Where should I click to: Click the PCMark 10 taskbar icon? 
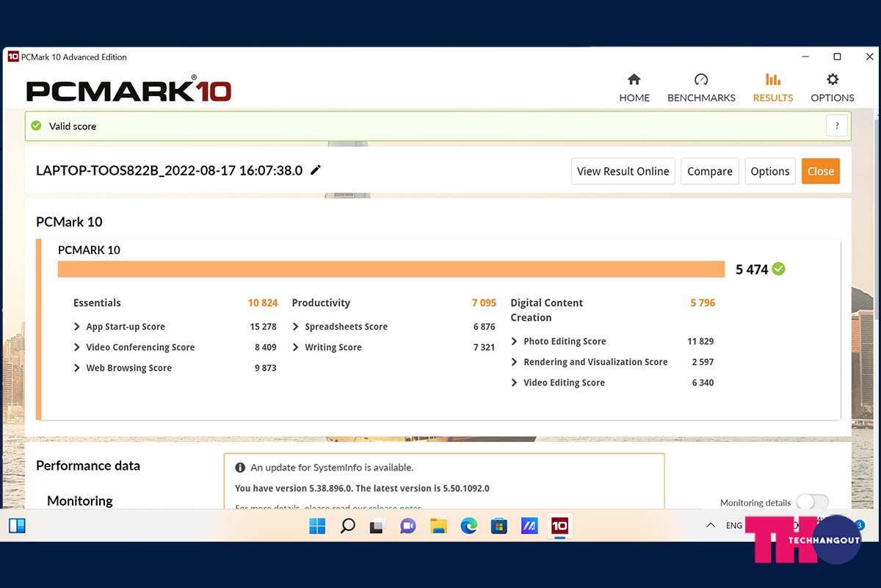pos(559,526)
